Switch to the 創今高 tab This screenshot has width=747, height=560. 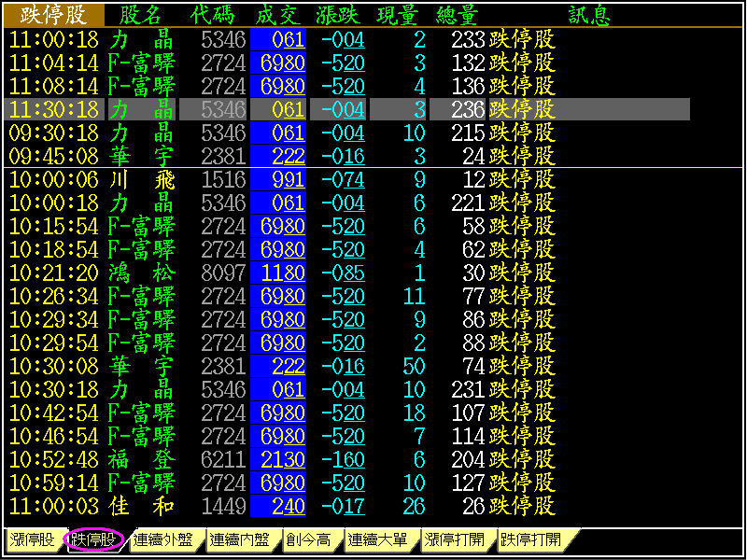(308, 539)
